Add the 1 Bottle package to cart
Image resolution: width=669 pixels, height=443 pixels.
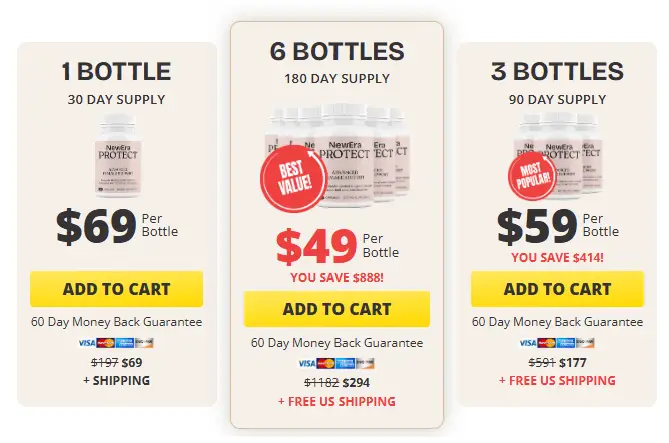click(116, 289)
